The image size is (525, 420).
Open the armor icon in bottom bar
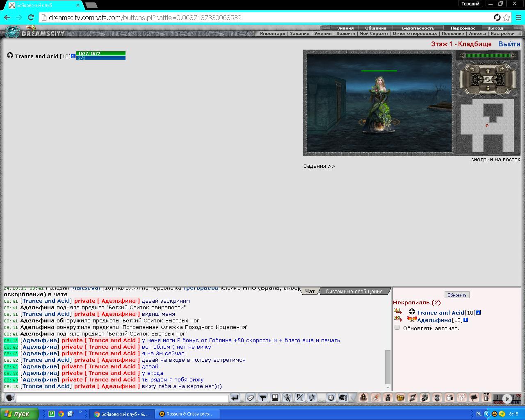click(x=437, y=397)
